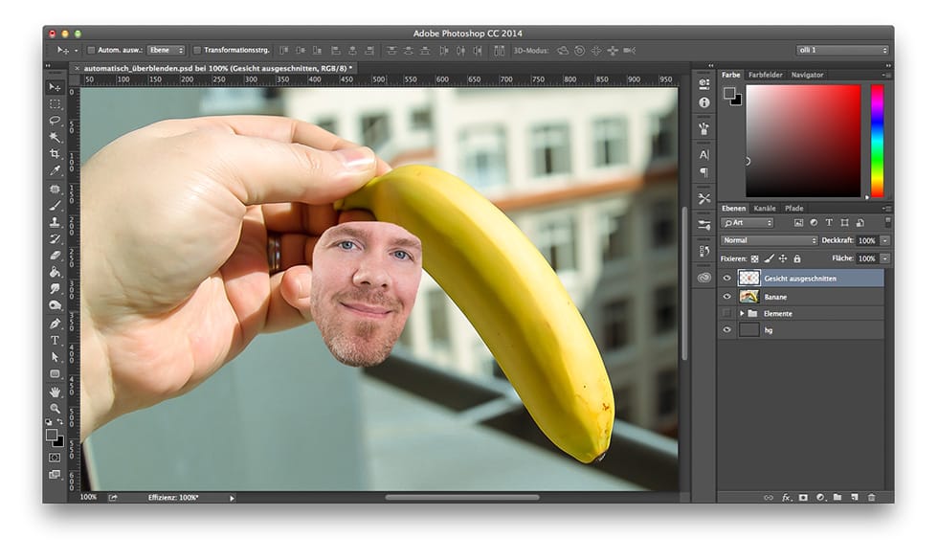Image resolution: width=938 pixels, height=560 pixels.
Task: Select the Rectangle shape tool
Action: [x=56, y=374]
